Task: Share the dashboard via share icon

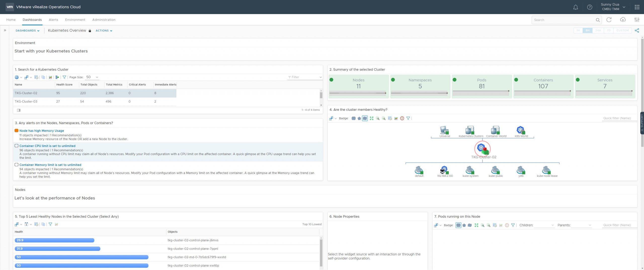Action: click(x=637, y=30)
